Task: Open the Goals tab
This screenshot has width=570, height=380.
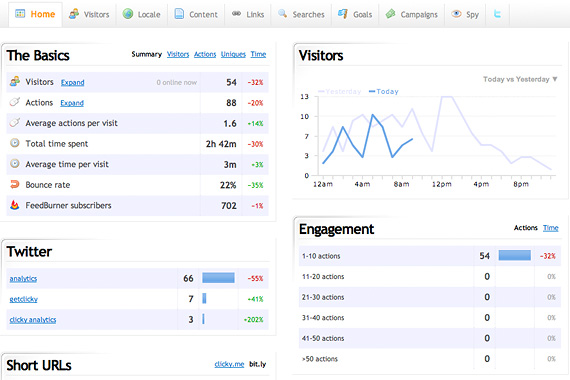Action: (355, 14)
